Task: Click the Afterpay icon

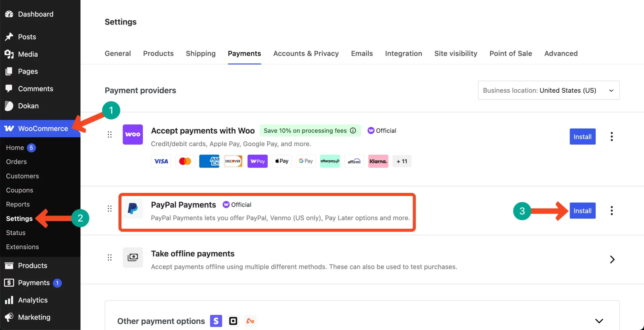Action: [330, 161]
